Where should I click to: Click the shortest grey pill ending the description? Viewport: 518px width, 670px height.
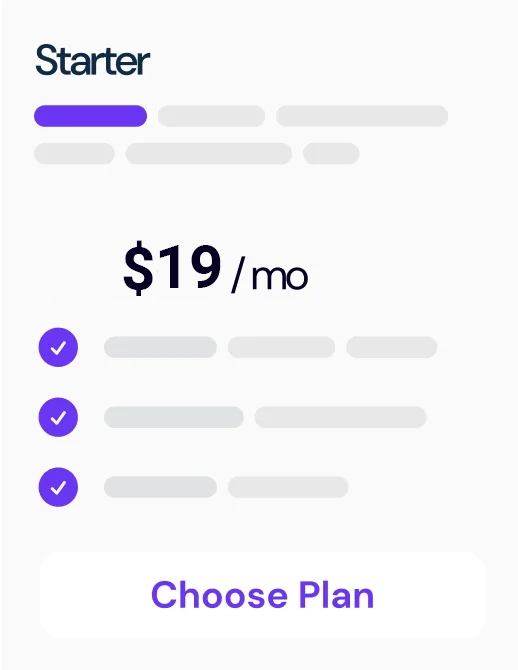pyautogui.click(x=331, y=153)
